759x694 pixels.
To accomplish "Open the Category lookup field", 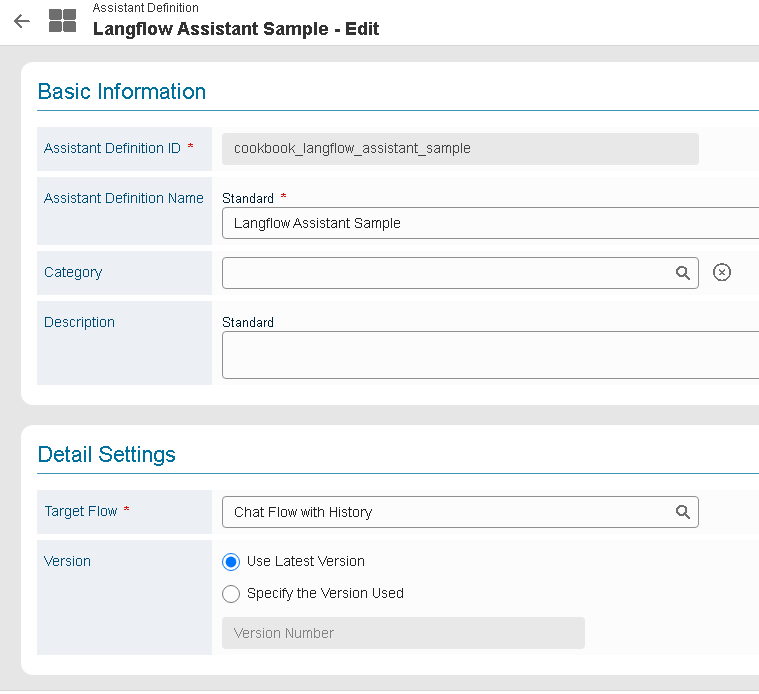I will click(445, 273).
